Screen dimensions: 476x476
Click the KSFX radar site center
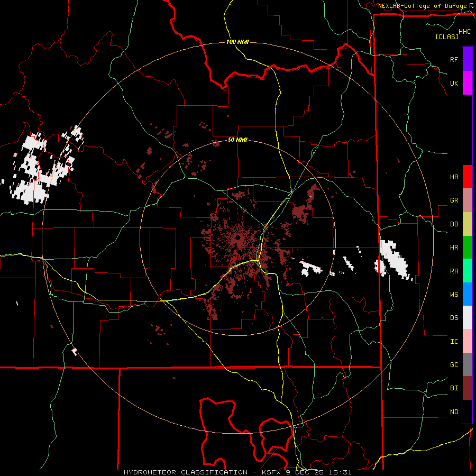(237, 237)
